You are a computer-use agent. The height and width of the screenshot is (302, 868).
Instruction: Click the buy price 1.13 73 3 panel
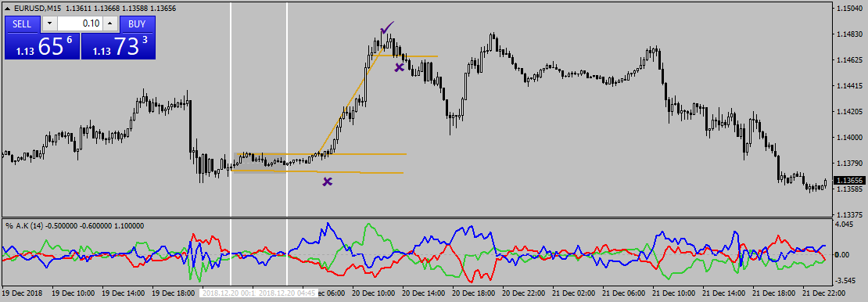point(118,46)
